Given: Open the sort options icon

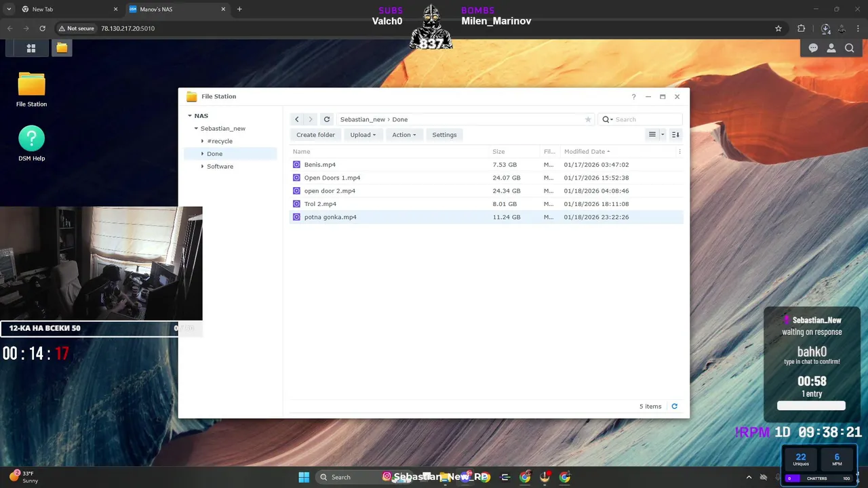Looking at the screenshot, I should coord(675,135).
